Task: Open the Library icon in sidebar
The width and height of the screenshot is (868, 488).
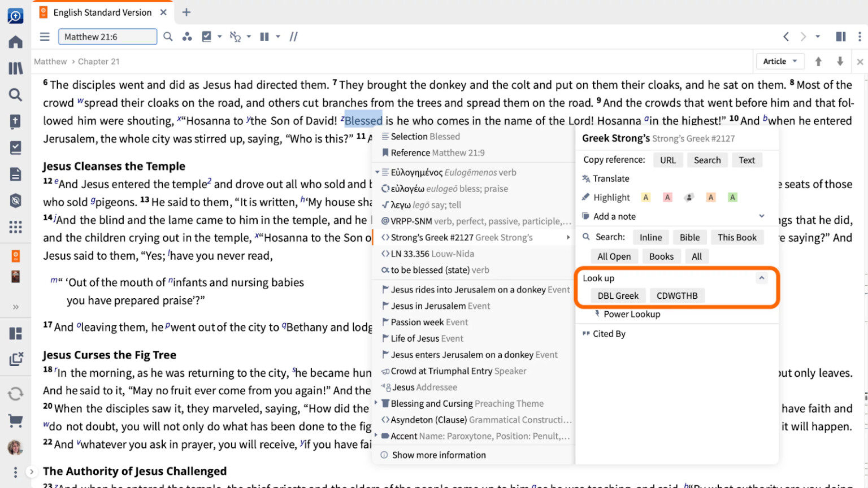Action: [x=15, y=68]
